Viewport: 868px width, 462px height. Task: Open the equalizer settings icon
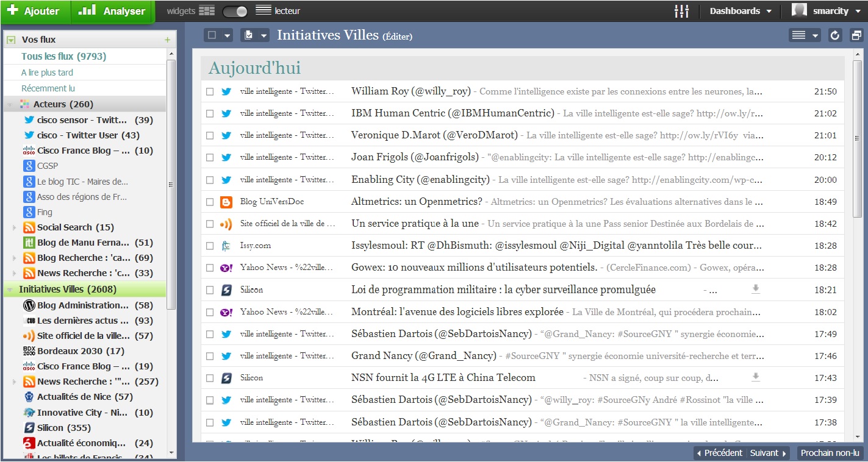tap(681, 11)
